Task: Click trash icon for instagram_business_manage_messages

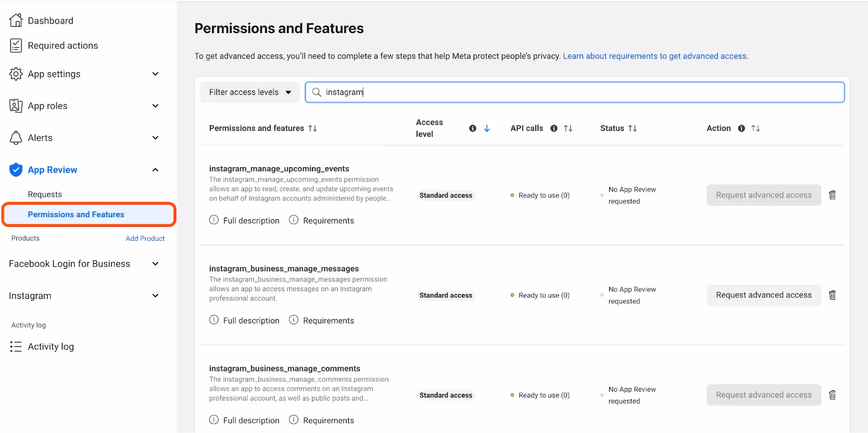Action: point(832,295)
